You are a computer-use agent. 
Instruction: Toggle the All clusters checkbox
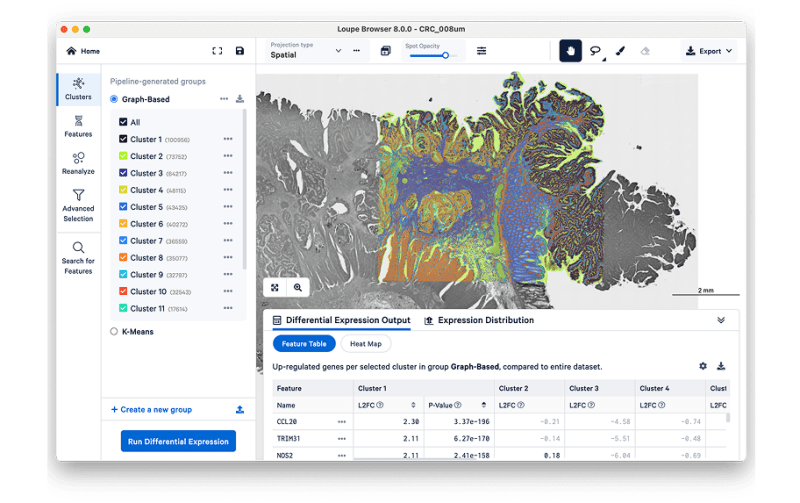[x=124, y=122]
